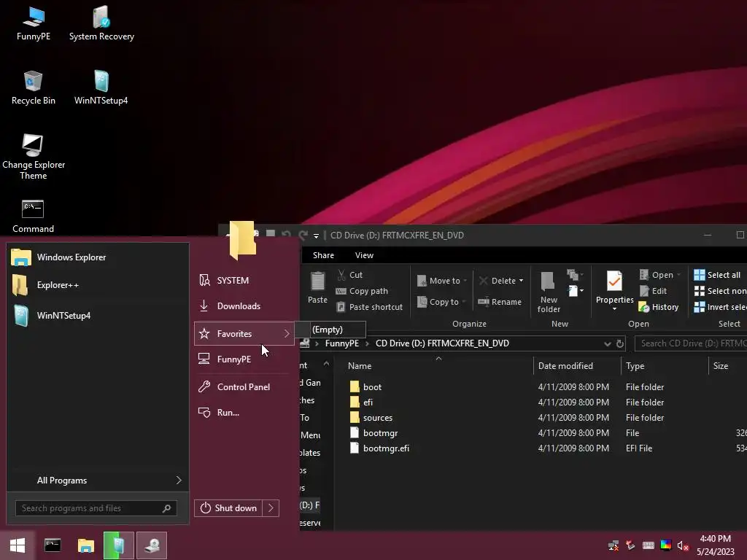
Task: Click Rename in ribbon
Action: tap(500, 302)
